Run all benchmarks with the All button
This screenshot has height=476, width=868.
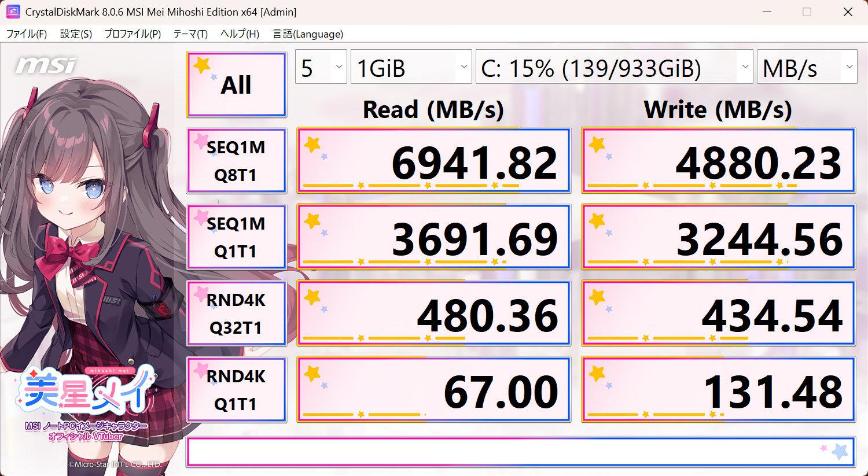click(x=236, y=84)
